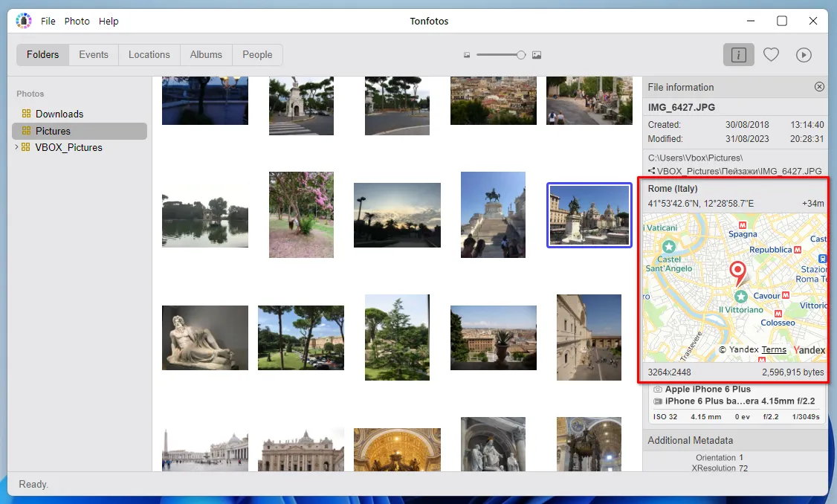The image size is (837, 504).
Task: Switch to the People tab
Action: pos(257,54)
